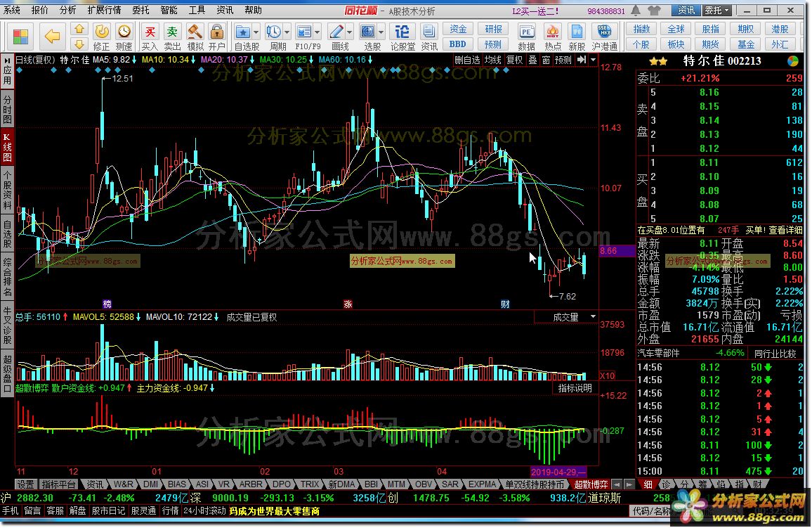This screenshot has width=812, height=528.
Task: Click the 同行业比较 link
Action: [x=775, y=354]
